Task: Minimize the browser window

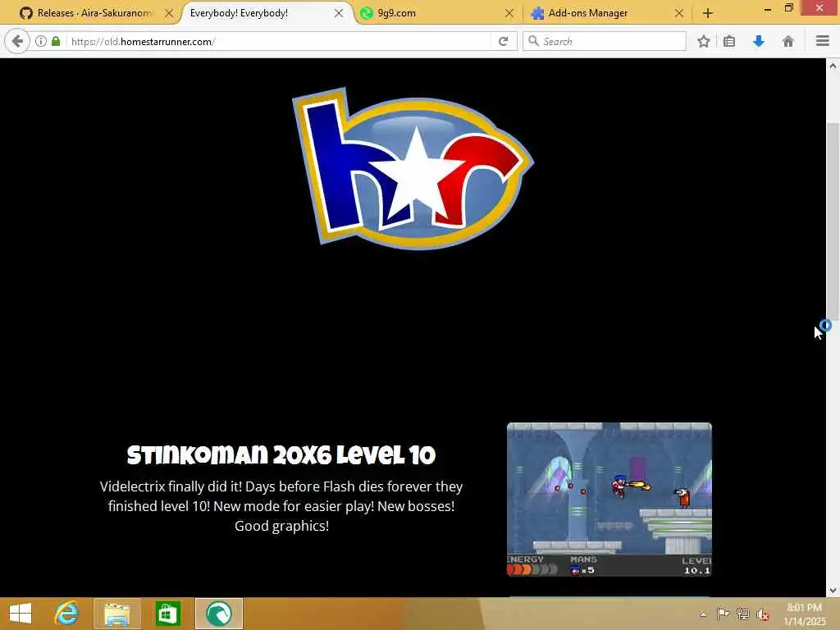Action: click(768, 9)
